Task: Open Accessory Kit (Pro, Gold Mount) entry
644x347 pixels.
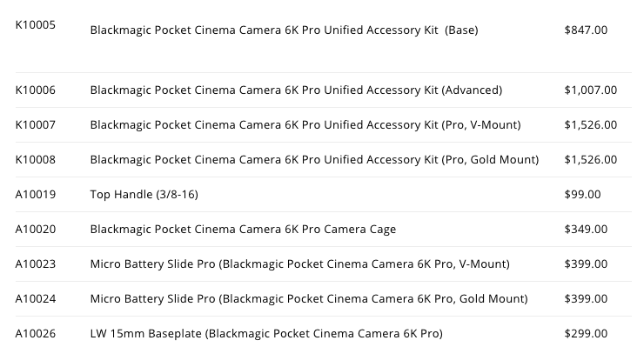Action: [314, 159]
